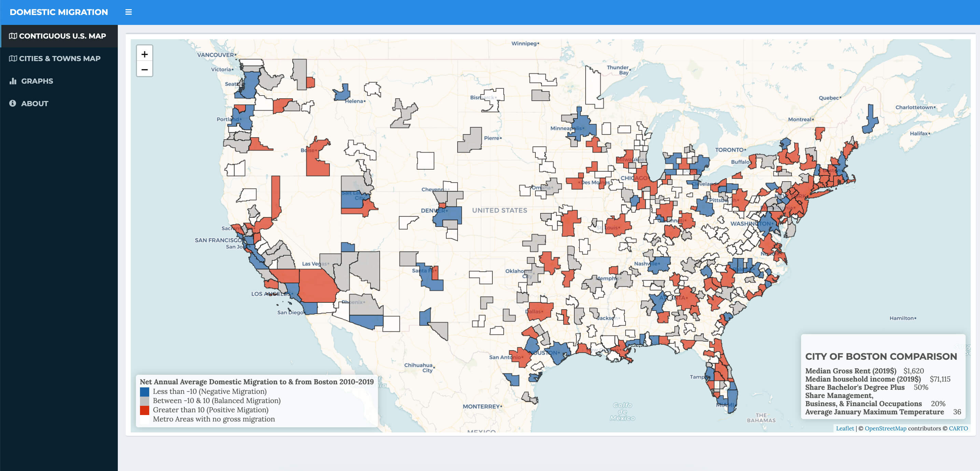Select the Contiguous U.S. Map tab

point(62,36)
